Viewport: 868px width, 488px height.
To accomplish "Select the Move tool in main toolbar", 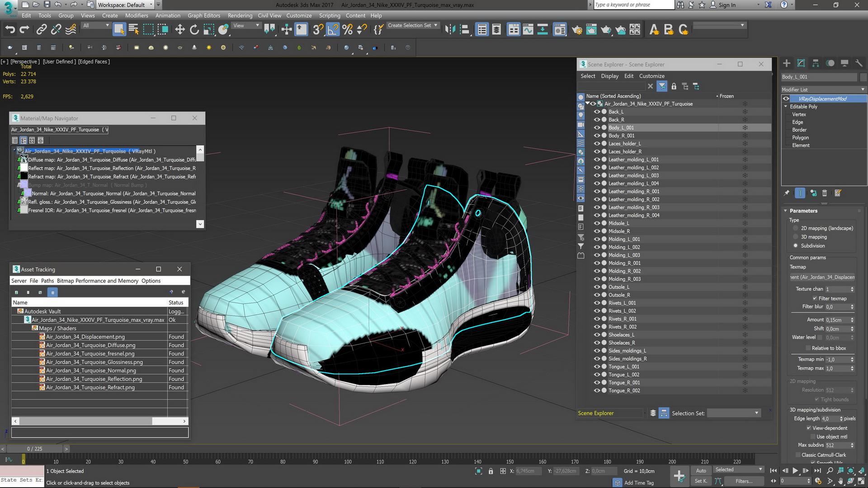I will [x=180, y=30].
